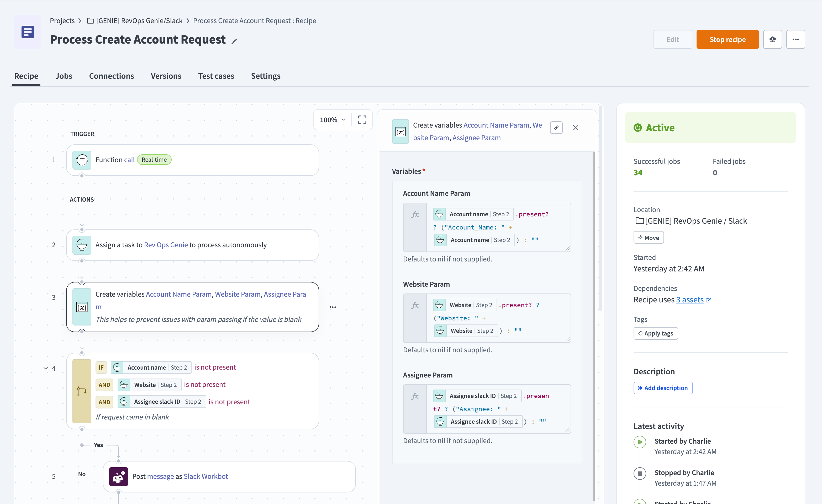Open the Versions tab

tap(166, 76)
